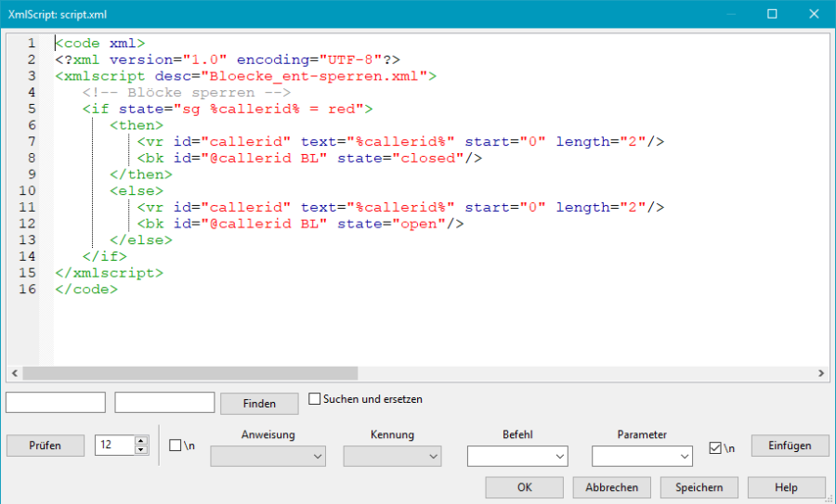Toggle the left \n checkbox near font size
836x504 pixels.
tap(176, 446)
